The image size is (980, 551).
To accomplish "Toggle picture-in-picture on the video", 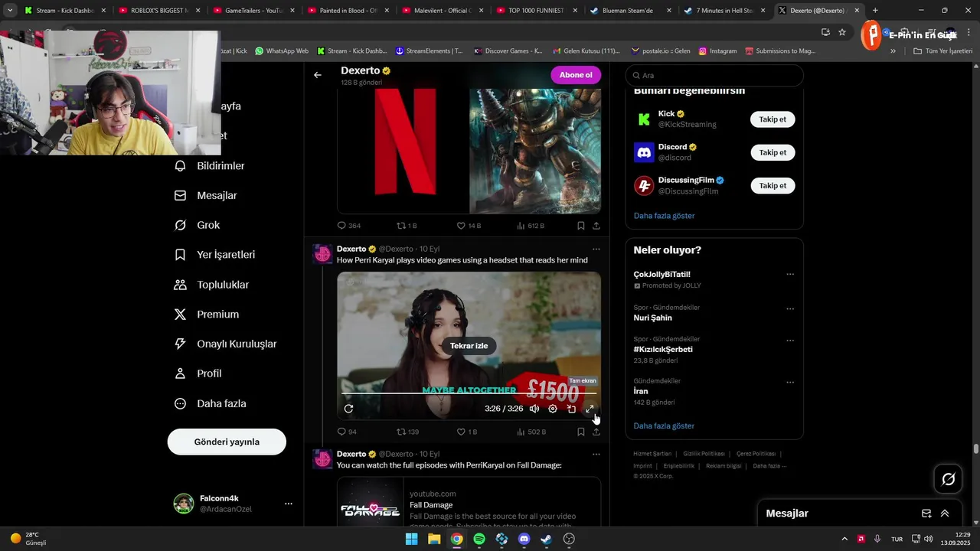I will tap(571, 409).
